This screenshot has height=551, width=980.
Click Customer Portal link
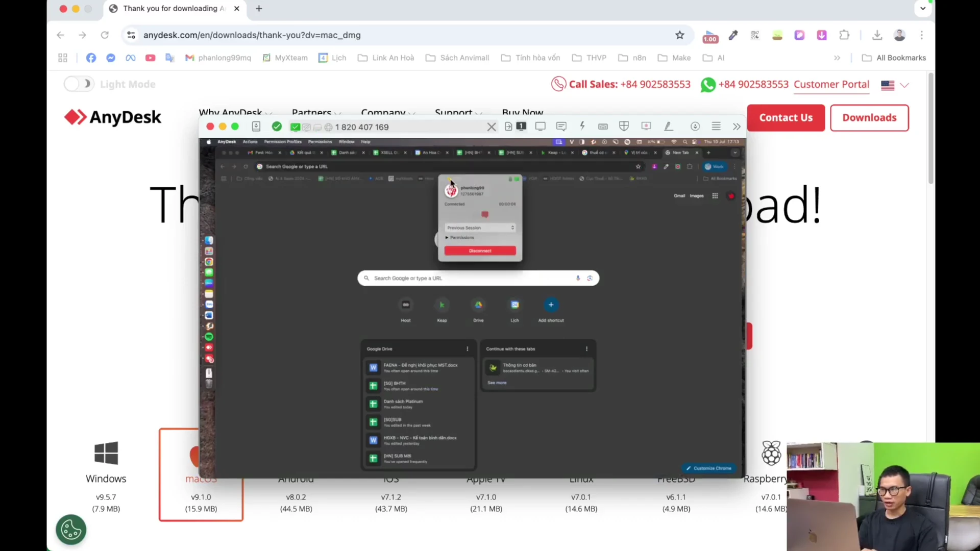[831, 84]
